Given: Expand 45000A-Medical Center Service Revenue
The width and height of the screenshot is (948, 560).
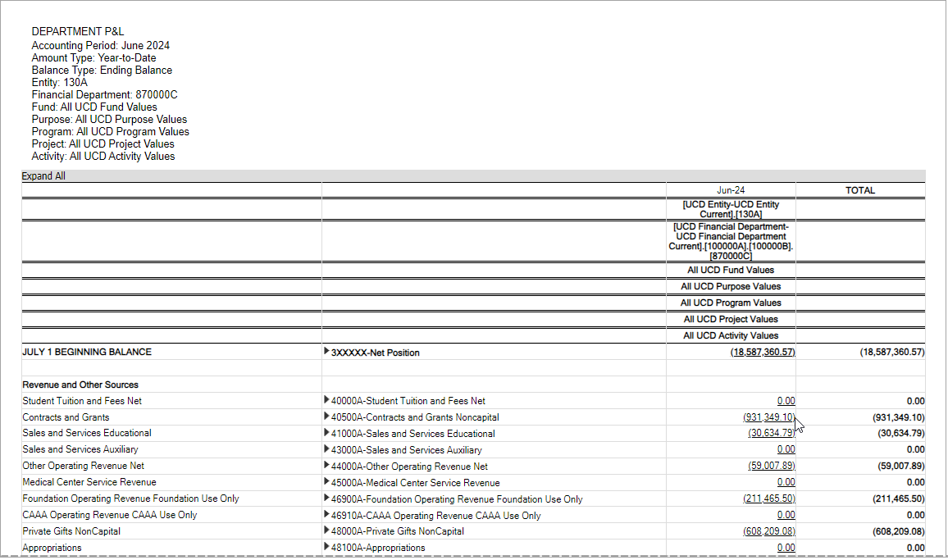Looking at the screenshot, I should [x=327, y=482].
